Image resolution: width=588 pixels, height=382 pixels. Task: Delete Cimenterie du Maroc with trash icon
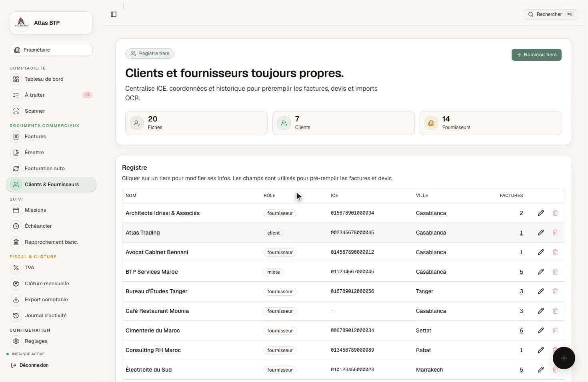coord(555,330)
